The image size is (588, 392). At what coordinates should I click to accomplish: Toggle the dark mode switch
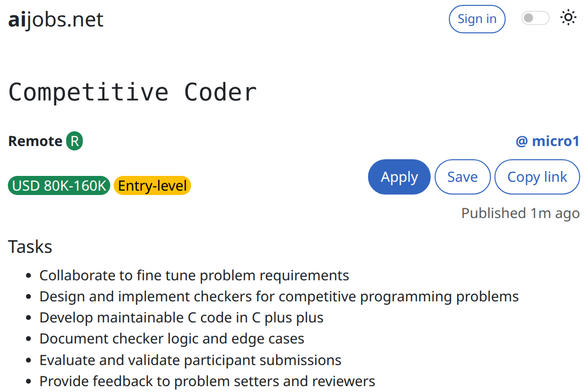pyautogui.click(x=535, y=18)
